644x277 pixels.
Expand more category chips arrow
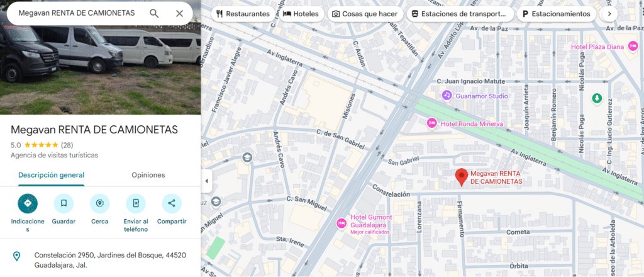[609, 14]
